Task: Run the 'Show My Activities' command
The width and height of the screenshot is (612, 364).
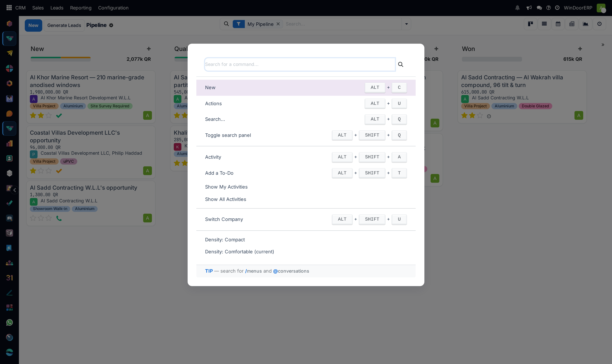Action: [306, 187]
